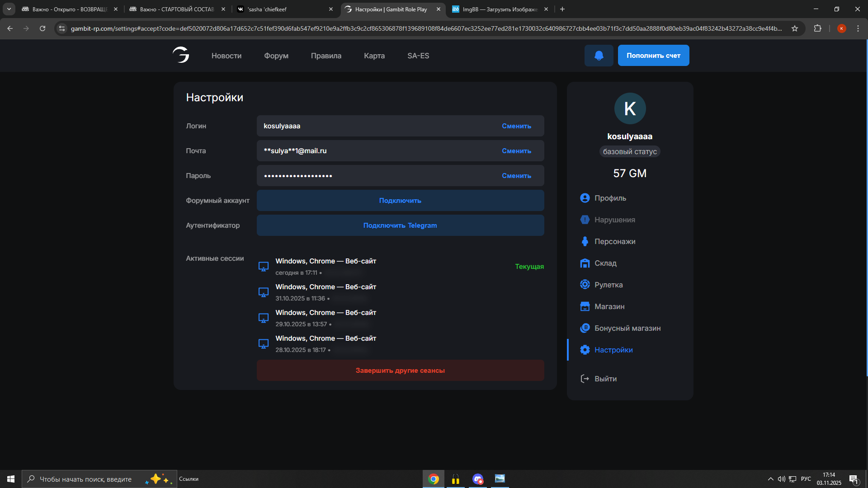The height and width of the screenshot is (488, 868).
Task: Open the Форум menu item
Action: pos(276,56)
